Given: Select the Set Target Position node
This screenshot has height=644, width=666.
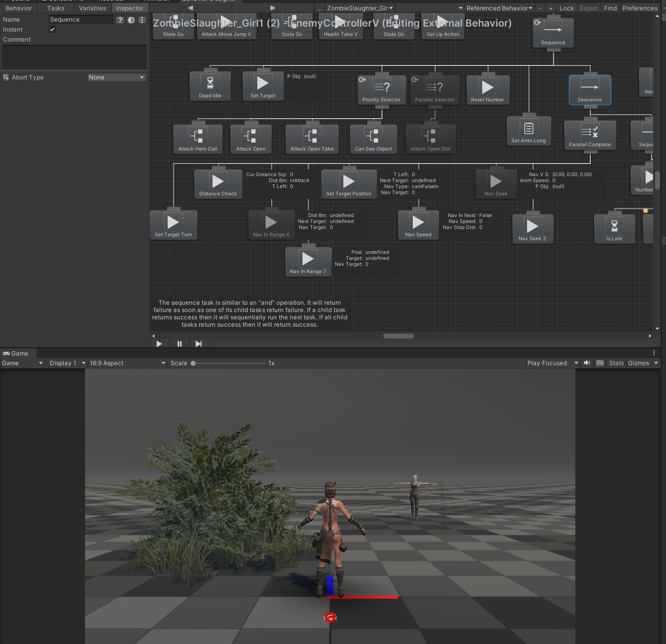Looking at the screenshot, I should 349,184.
